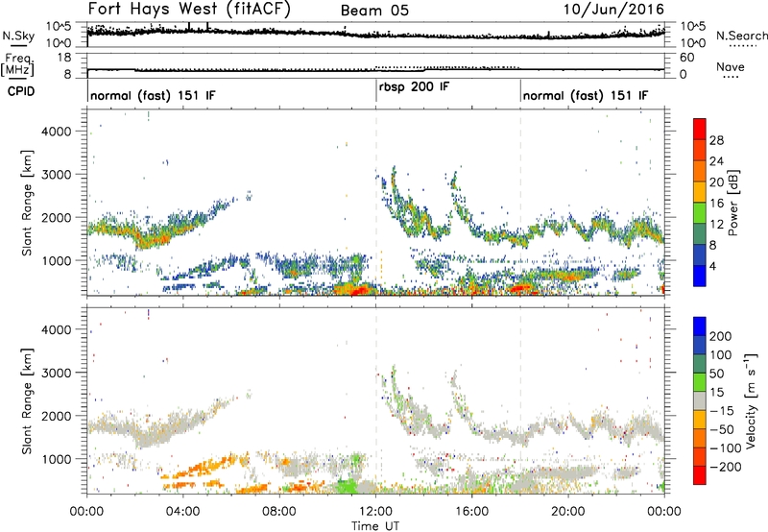Select the "rbsp 200 IF" mode label
This screenshot has height=532, width=768.
click(x=414, y=86)
